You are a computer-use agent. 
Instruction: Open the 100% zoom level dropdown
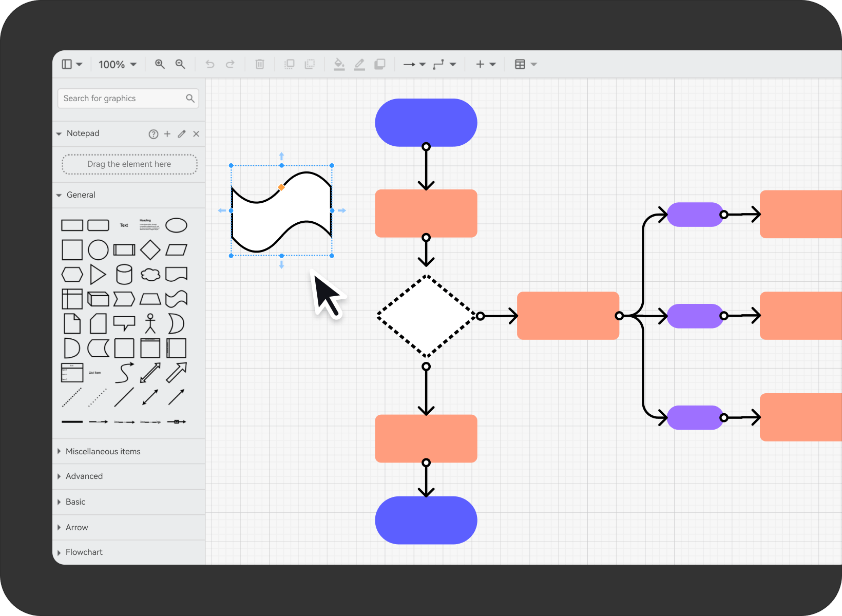[118, 65]
